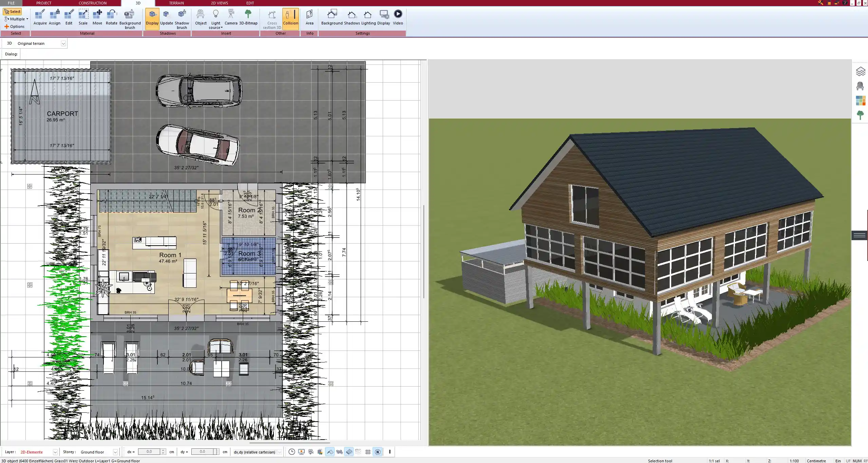Enable the Multiple selection option
Image resolution: width=868 pixels, height=463 pixels.
tap(16, 19)
